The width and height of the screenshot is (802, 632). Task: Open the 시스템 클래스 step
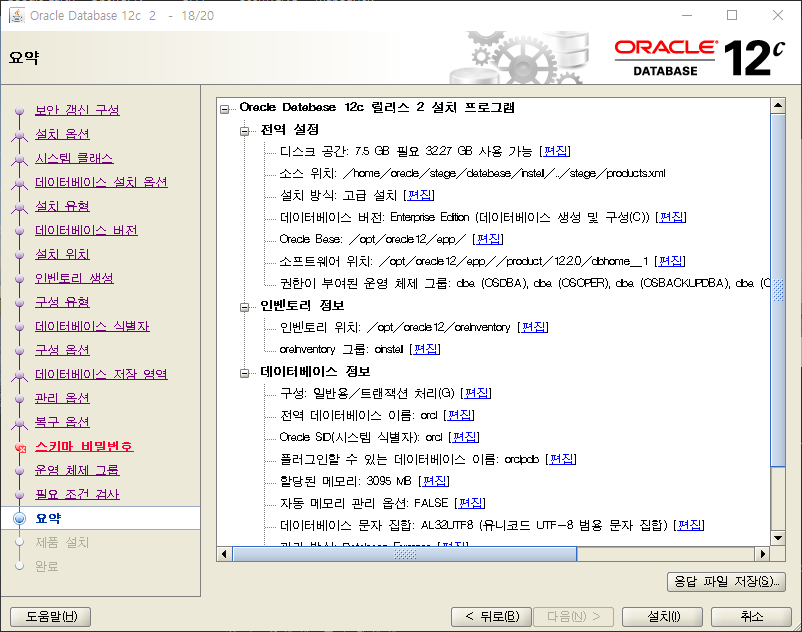[x=74, y=158]
